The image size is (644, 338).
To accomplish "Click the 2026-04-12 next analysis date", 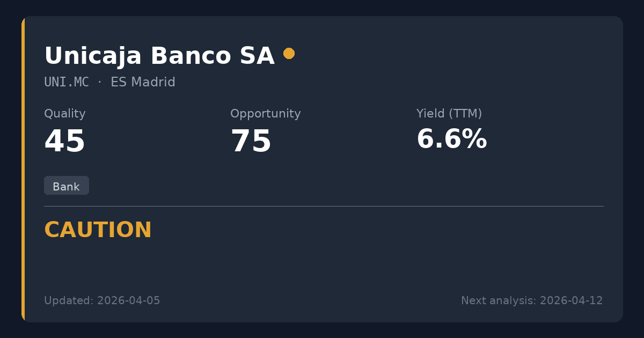I will point(571,300).
